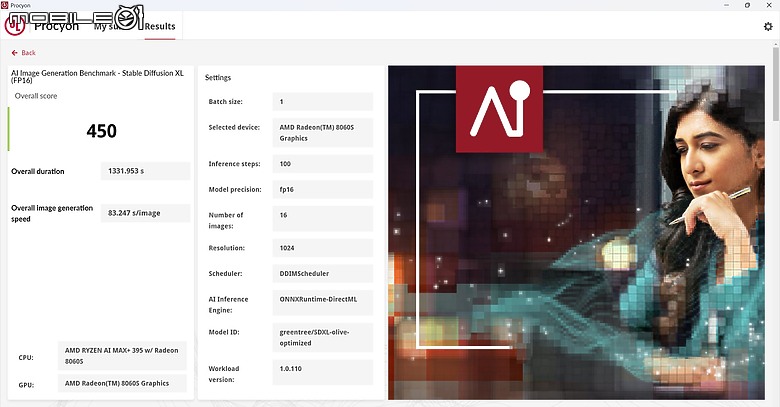Screen dimensions: 780x407
Task: Click the Scheduler label
Action: (225, 274)
